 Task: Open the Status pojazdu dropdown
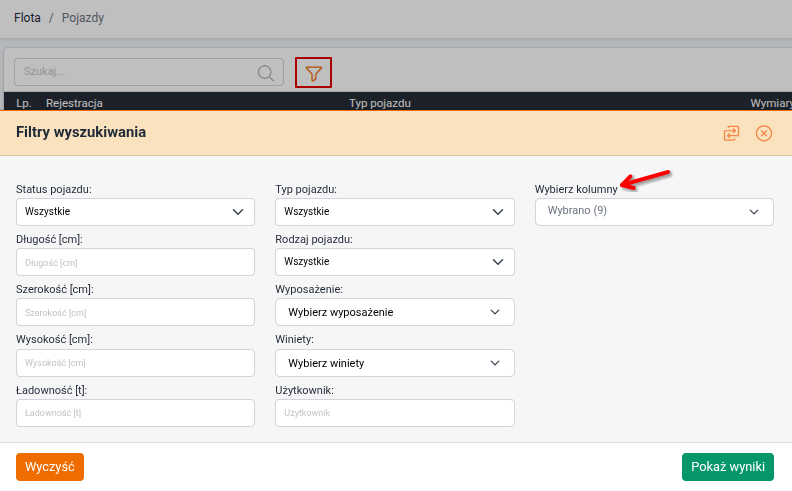tap(135, 212)
